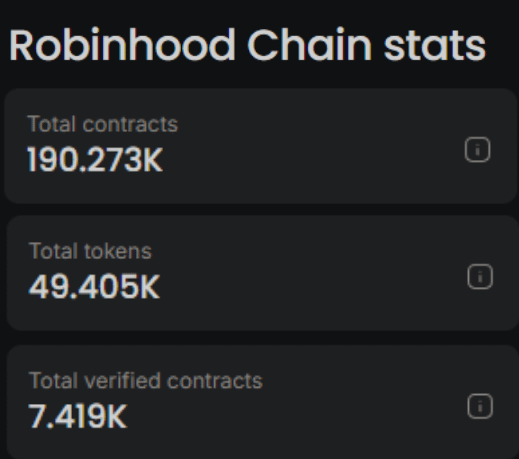Click the info icon next to 7.419K
This screenshot has height=459, width=519.
pyautogui.click(x=480, y=406)
